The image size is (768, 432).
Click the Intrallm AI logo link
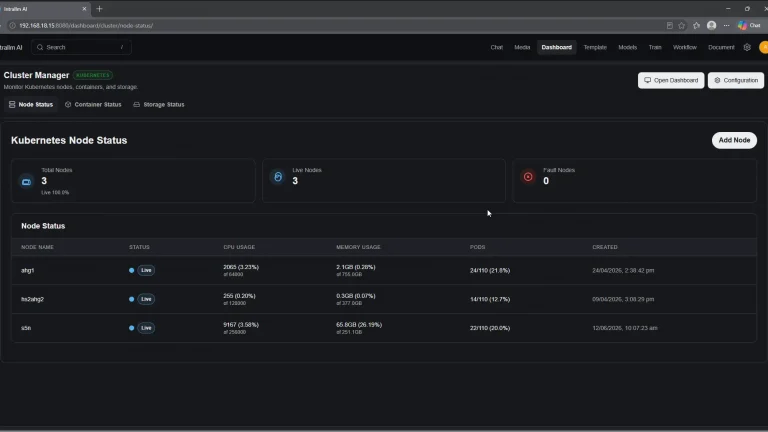[11, 48]
